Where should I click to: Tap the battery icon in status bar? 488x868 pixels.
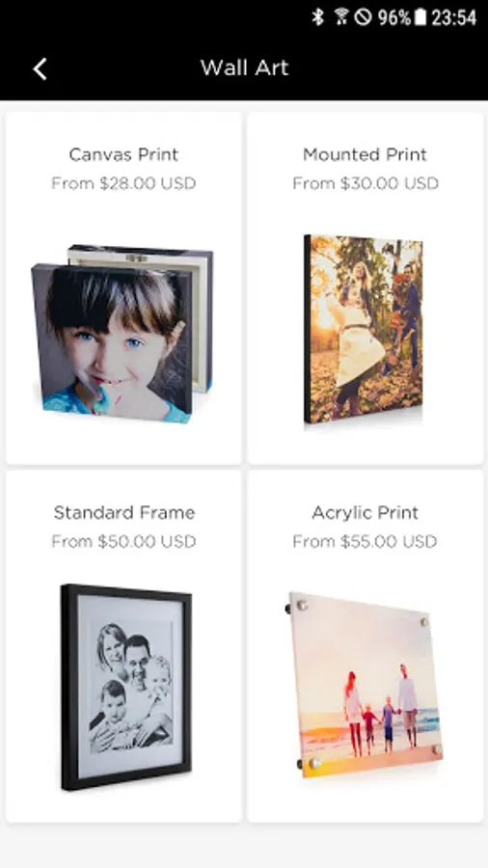coord(420,17)
